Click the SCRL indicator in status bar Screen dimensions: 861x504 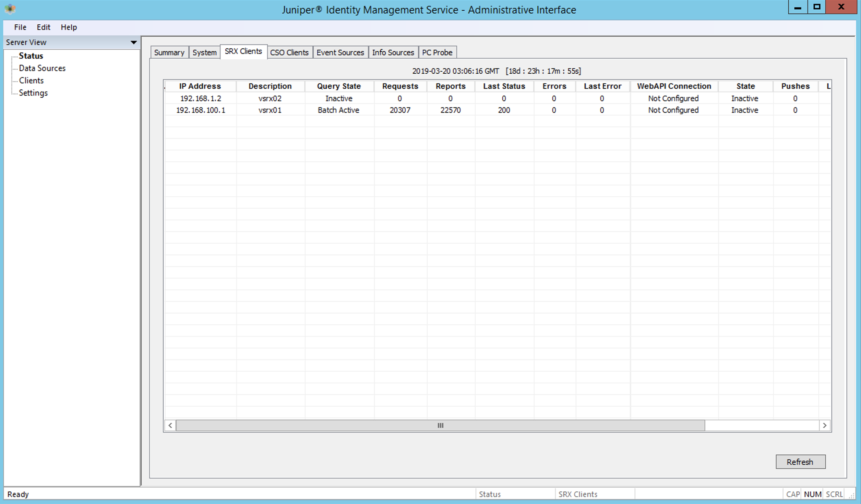[x=834, y=494]
